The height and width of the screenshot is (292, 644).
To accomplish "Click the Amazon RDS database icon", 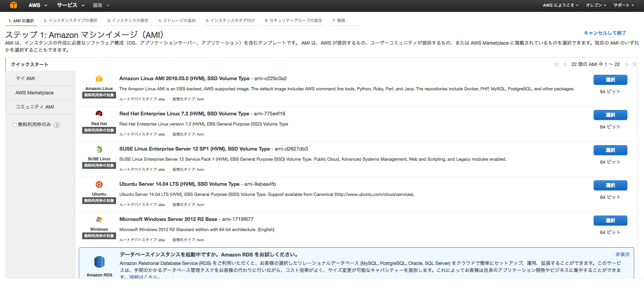I will [x=99, y=262].
